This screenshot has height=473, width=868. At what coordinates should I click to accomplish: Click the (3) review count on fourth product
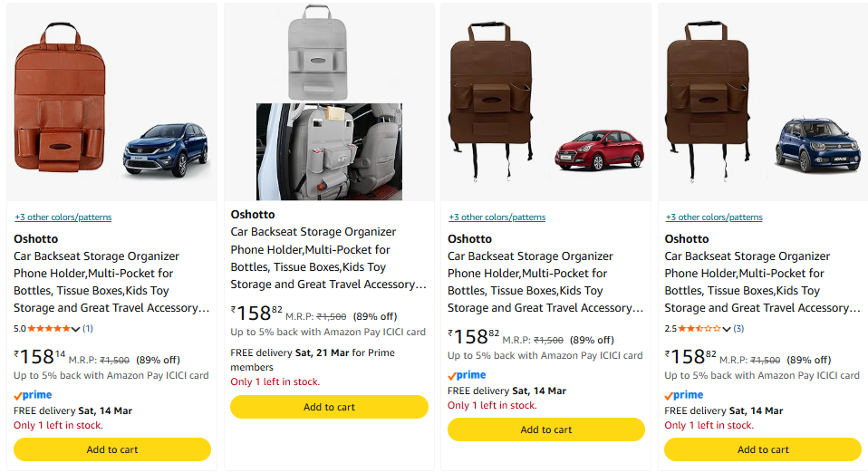pos(738,328)
